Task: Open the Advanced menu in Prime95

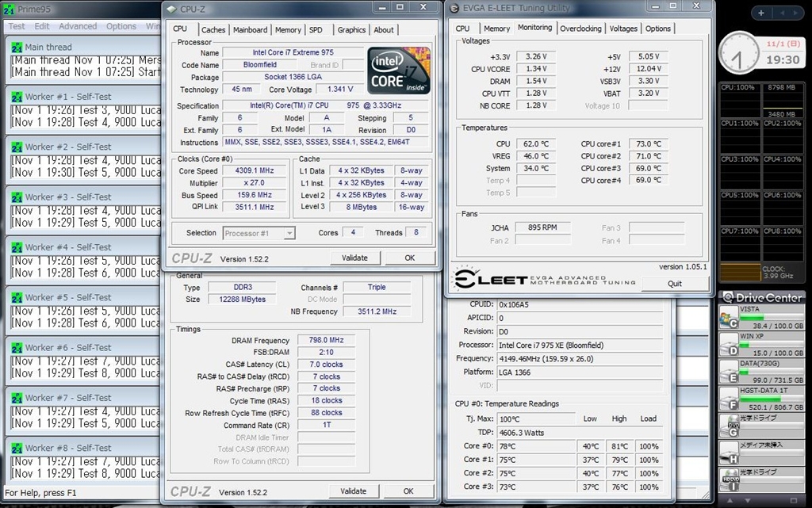Action: tap(78, 26)
